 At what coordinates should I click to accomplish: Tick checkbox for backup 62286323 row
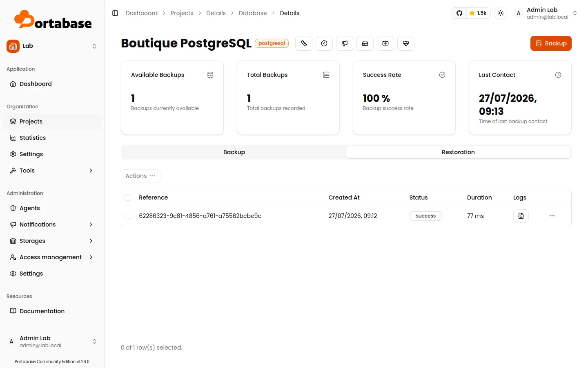[128, 216]
